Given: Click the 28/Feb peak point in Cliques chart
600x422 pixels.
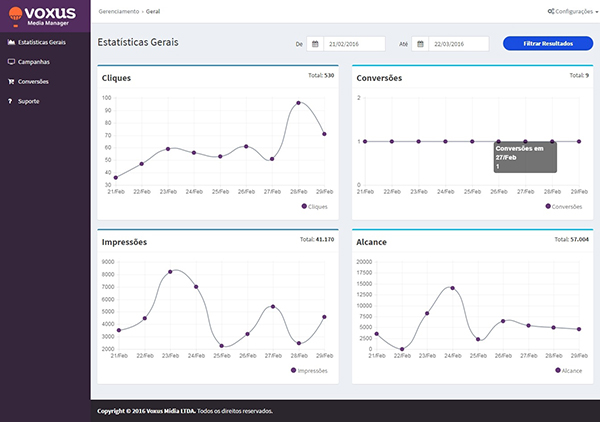Looking at the screenshot, I should (298, 103).
